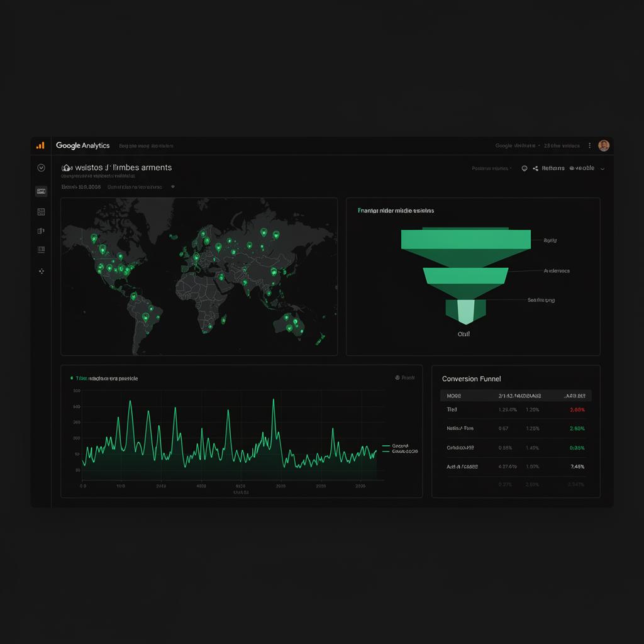This screenshot has width=644, height=644.
Task: Click the 'Ornd/cov8B' table row
Action: (516, 448)
